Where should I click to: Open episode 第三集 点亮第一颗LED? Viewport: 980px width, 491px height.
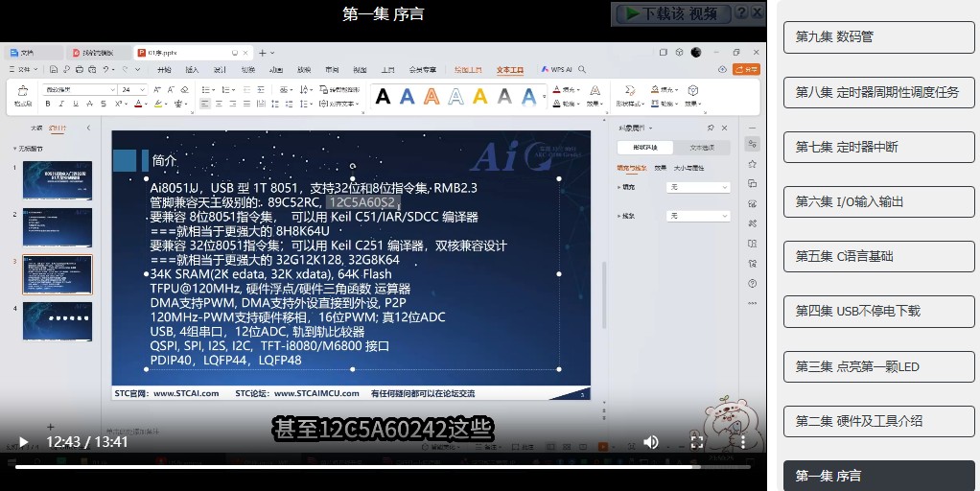(878, 366)
